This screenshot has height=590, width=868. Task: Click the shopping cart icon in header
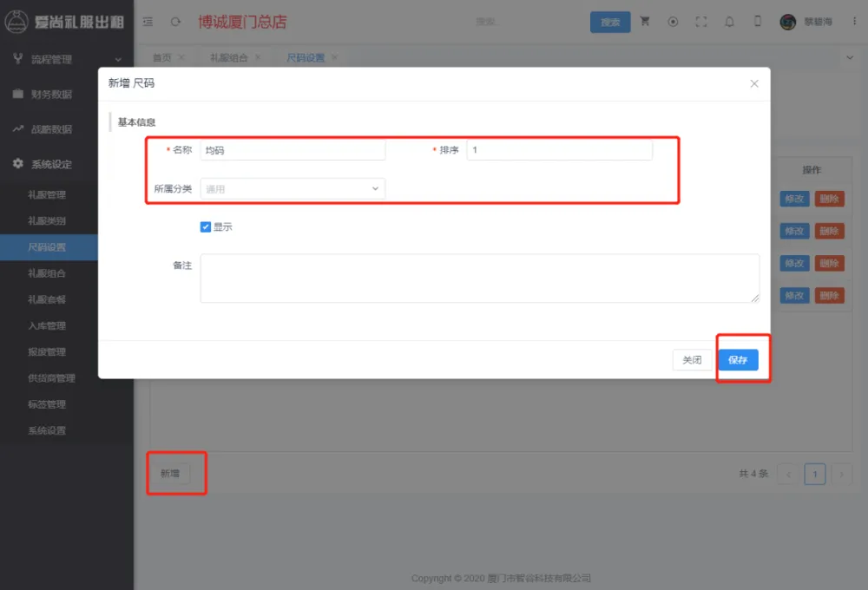pyautogui.click(x=645, y=22)
